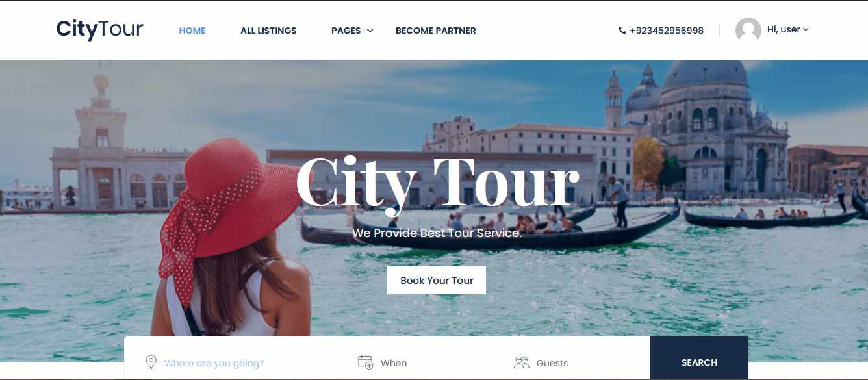
Task: Go to the HOME menu item
Action: point(192,31)
